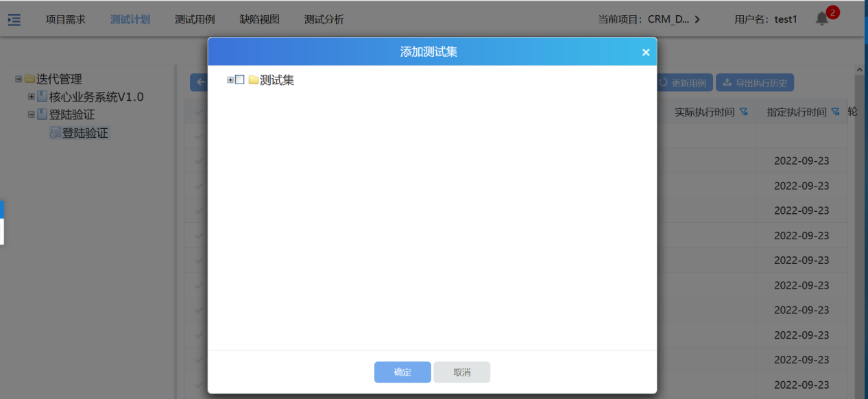Click the 导出执行历史 button
The height and width of the screenshot is (399, 868).
point(756,83)
